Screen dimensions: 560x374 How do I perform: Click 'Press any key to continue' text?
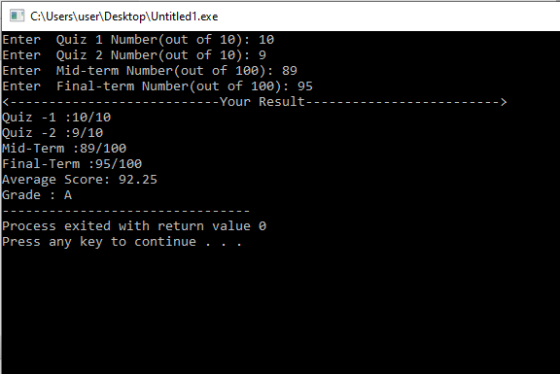pyautogui.click(x=99, y=242)
